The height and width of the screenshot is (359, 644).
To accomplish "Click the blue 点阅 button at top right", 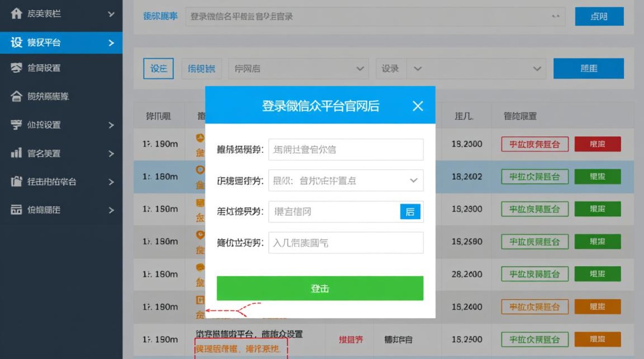I will 598,16.
